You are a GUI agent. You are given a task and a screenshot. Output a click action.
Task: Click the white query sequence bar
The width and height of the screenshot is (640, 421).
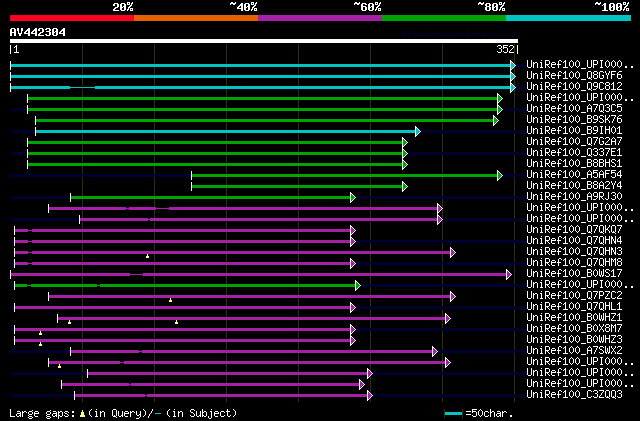coord(264,41)
